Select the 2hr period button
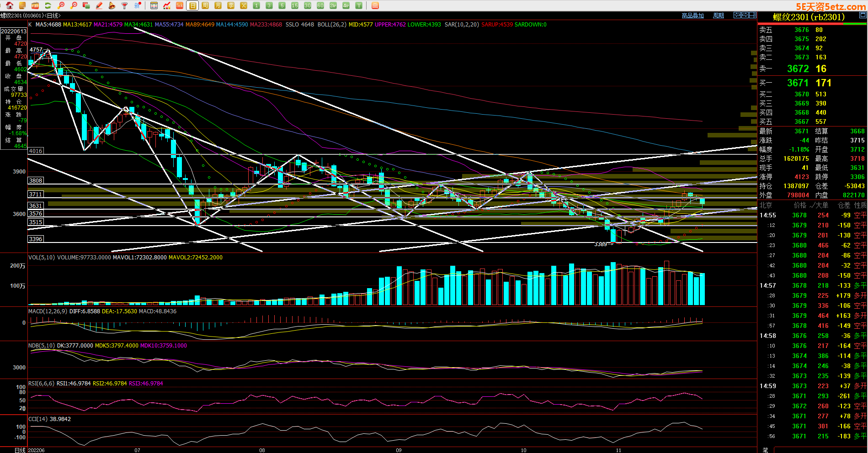 tap(333, 5)
